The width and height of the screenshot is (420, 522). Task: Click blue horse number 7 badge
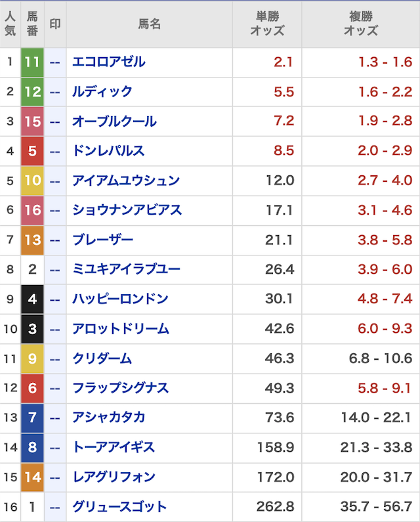(32, 418)
